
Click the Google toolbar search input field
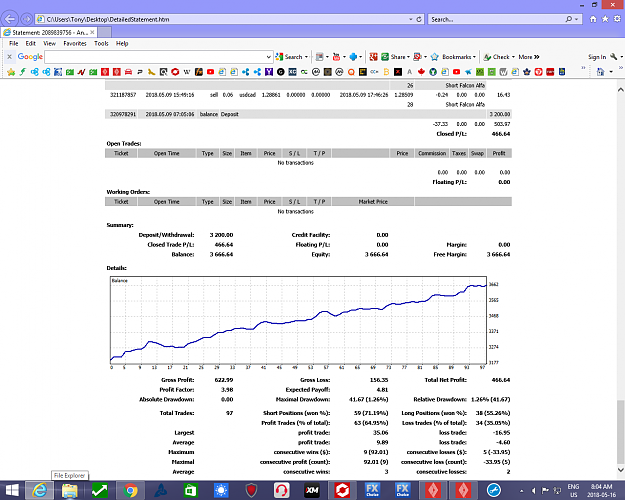point(155,57)
